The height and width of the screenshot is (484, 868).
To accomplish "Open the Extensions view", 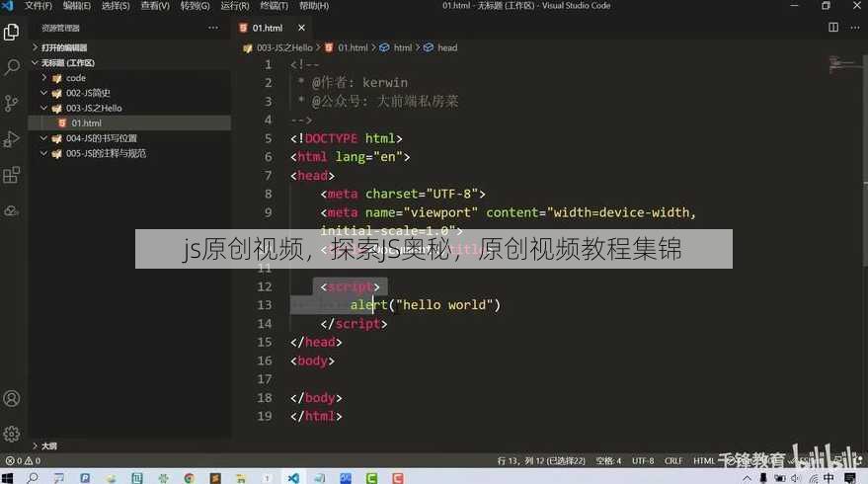I will pyautogui.click(x=12, y=175).
